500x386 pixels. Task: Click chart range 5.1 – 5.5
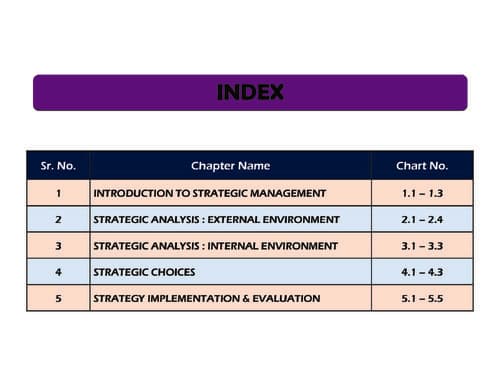coord(422,298)
